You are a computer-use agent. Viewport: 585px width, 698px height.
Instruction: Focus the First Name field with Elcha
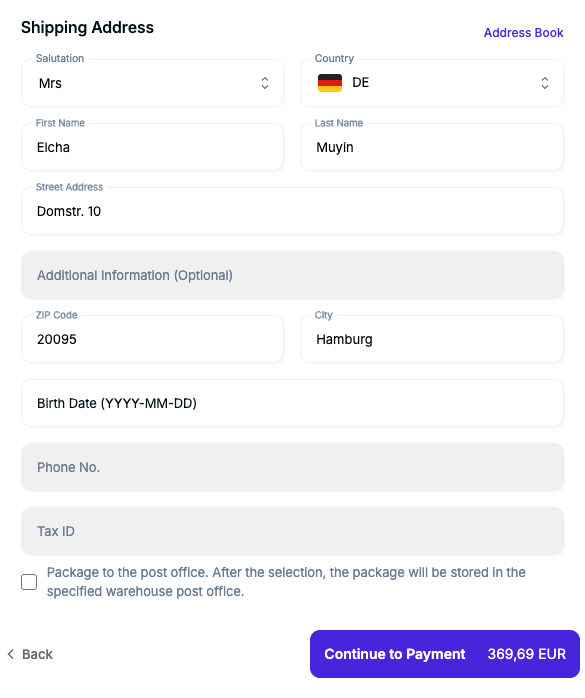152,147
